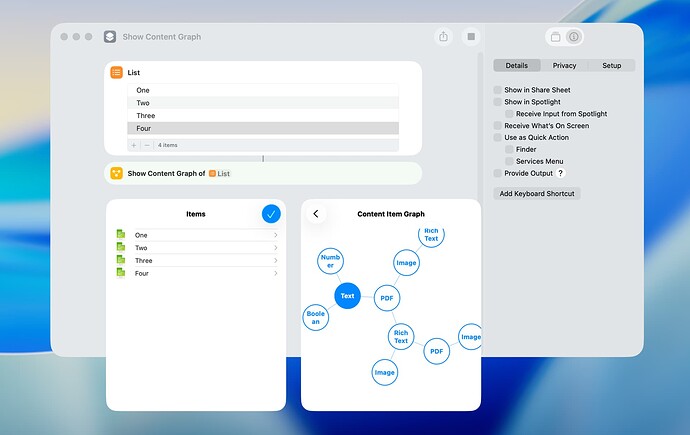Screen dimensions: 690x435
Task: Click the editor's vertical scrollbar
Action: (480, 127)
